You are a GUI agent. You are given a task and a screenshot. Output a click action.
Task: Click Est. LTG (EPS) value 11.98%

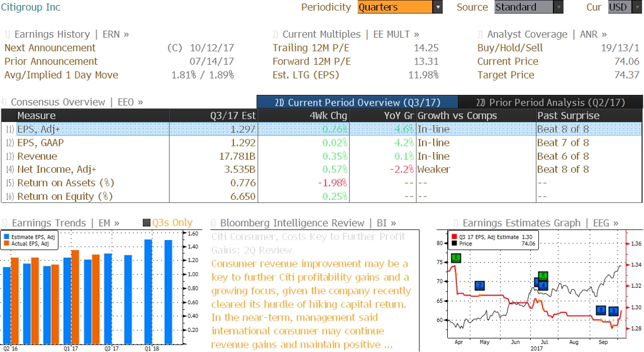(x=423, y=75)
